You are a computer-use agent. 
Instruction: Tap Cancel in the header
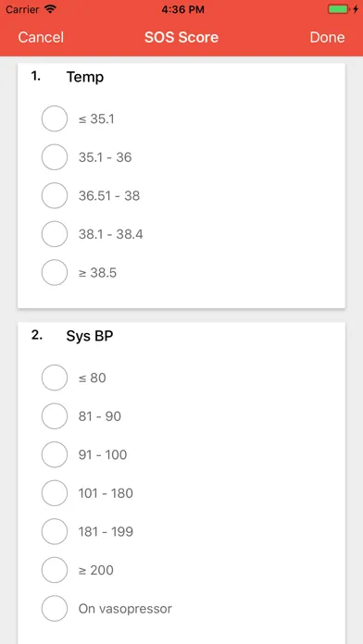pyautogui.click(x=41, y=37)
